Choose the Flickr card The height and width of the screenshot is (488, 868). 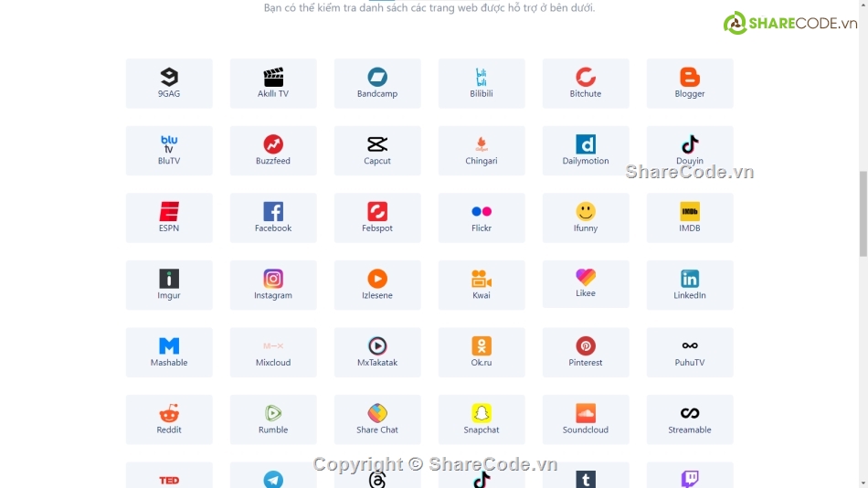pyautogui.click(x=481, y=217)
